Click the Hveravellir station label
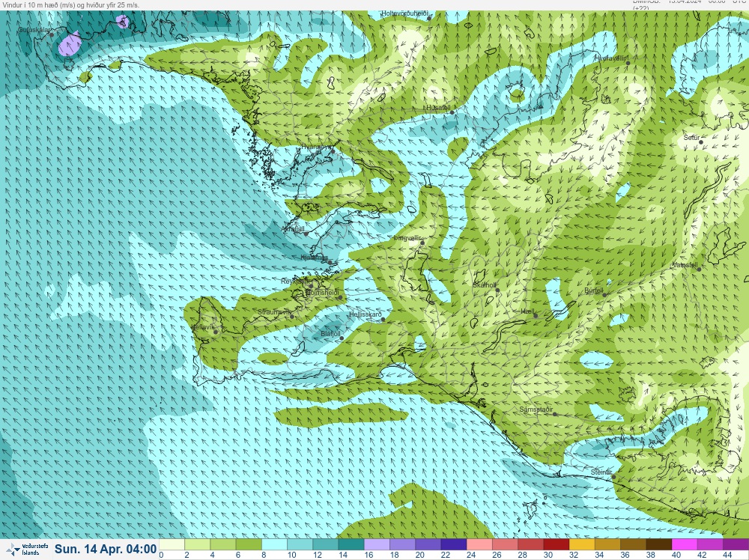This screenshot has width=749, height=560. tap(610, 58)
